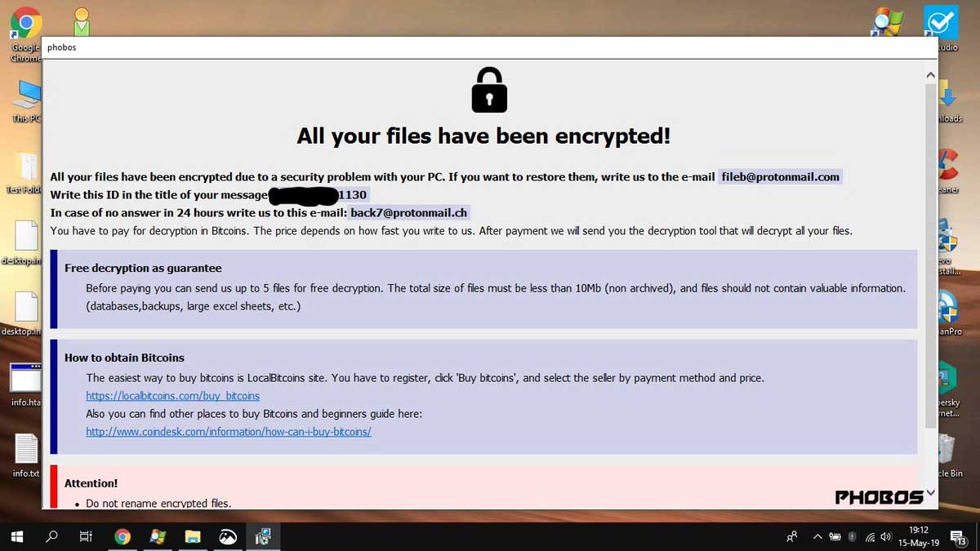Open info.txt file on desktop

(x=26, y=455)
